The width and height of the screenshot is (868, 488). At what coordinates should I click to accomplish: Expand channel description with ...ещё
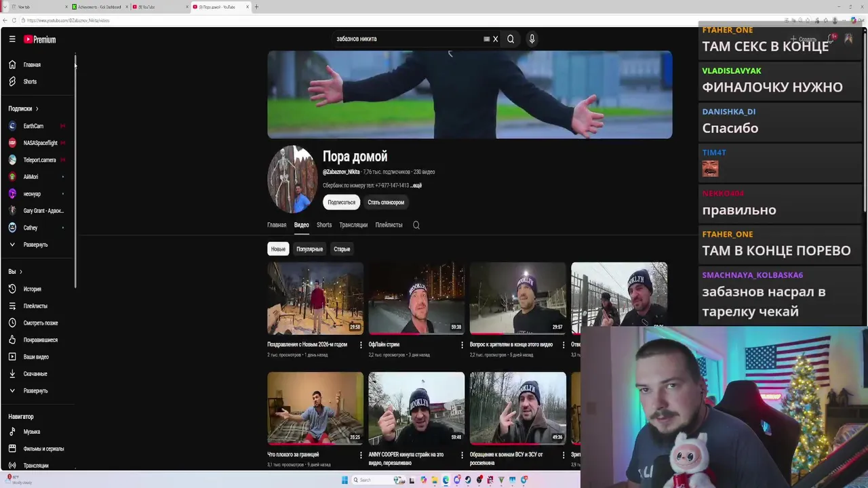[416, 186]
